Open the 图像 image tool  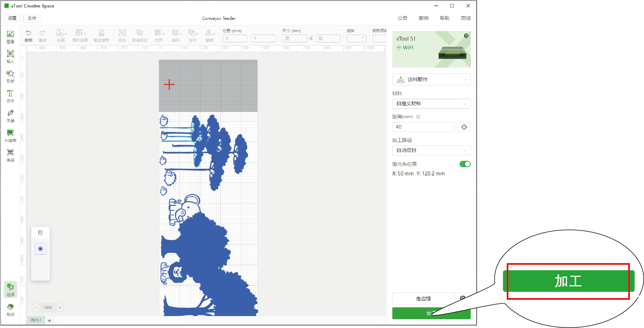(x=10, y=37)
